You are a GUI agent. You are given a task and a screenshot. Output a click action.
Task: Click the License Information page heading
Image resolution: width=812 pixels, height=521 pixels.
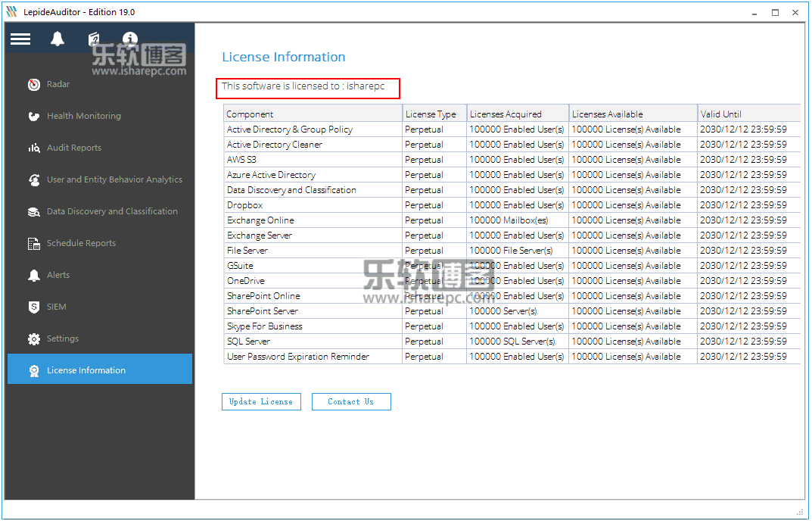tap(284, 57)
